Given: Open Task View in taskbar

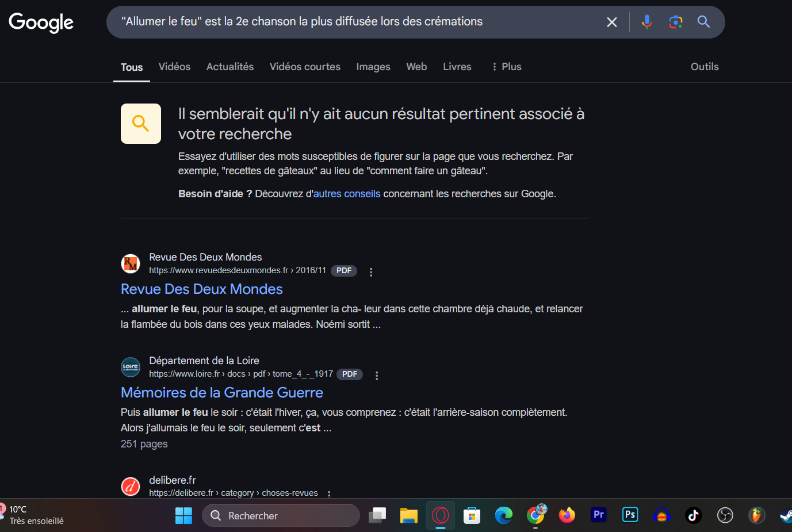Looking at the screenshot, I should tap(377, 515).
